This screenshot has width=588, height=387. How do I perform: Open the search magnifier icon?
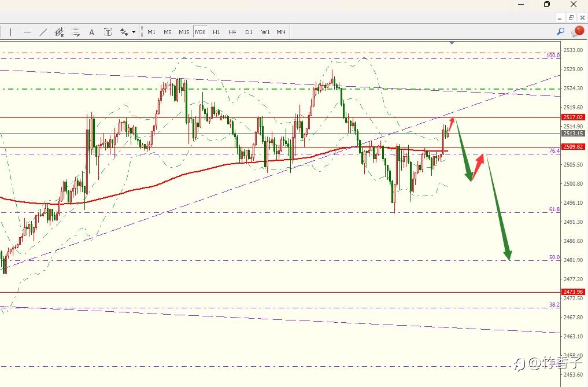tap(561, 32)
